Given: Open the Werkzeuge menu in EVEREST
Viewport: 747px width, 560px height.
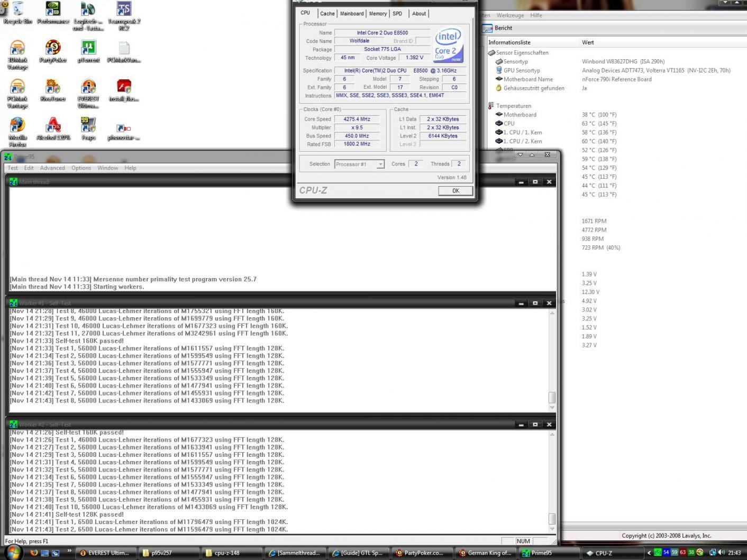Looking at the screenshot, I should pyautogui.click(x=510, y=15).
